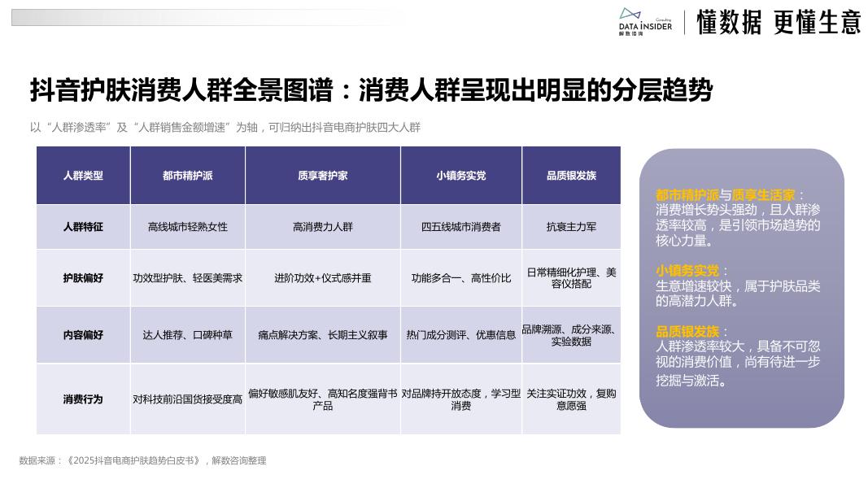
Task: Click the yellow '质享生活家' in the side panel
Action: (x=763, y=194)
